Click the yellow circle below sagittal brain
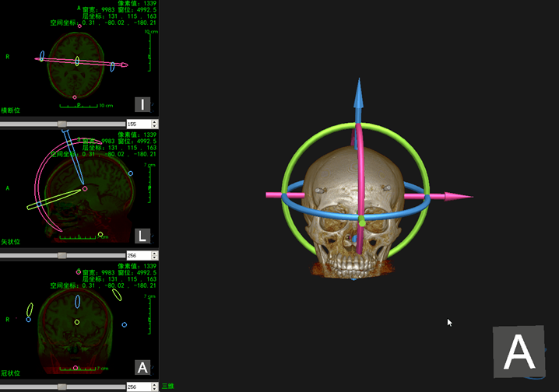The height and width of the screenshot is (392, 559). click(100, 234)
